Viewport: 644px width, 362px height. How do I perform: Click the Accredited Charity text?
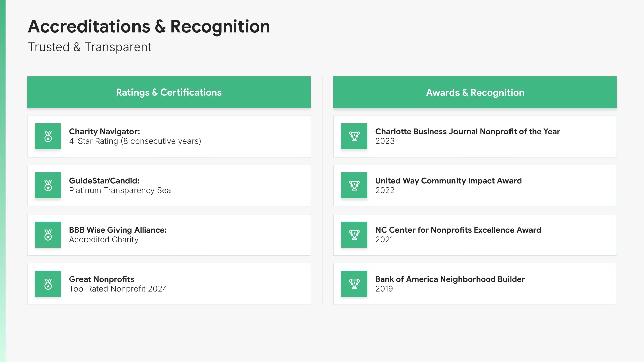tap(104, 240)
